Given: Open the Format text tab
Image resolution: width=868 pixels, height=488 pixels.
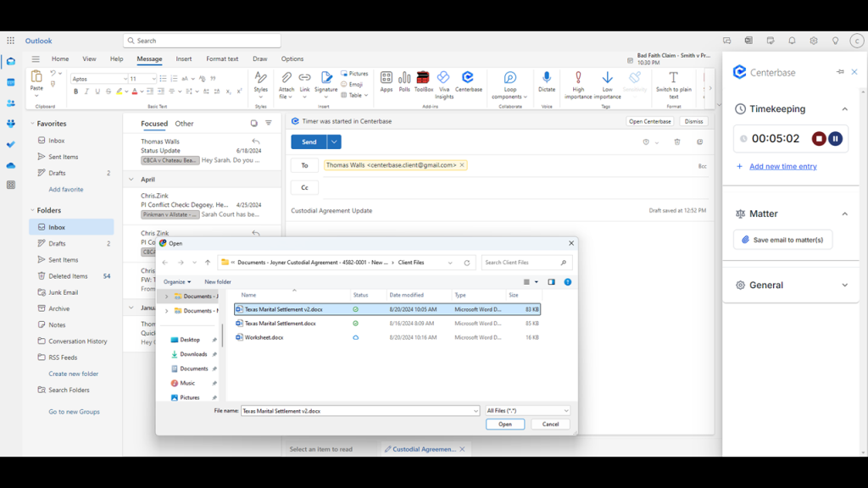Looking at the screenshot, I should [222, 58].
